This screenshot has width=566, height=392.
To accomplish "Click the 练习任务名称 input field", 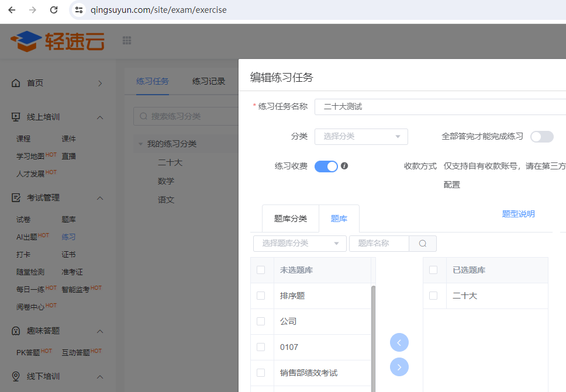I will coord(439,107).
